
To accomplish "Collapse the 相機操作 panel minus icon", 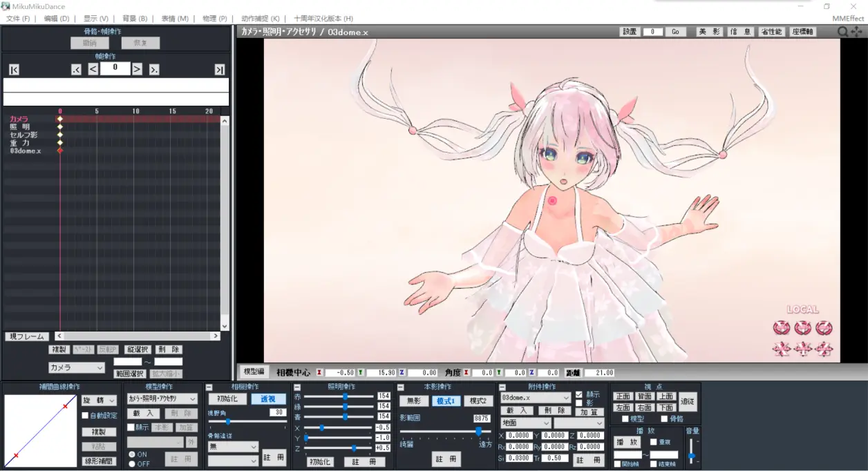I will coord(209,387).
